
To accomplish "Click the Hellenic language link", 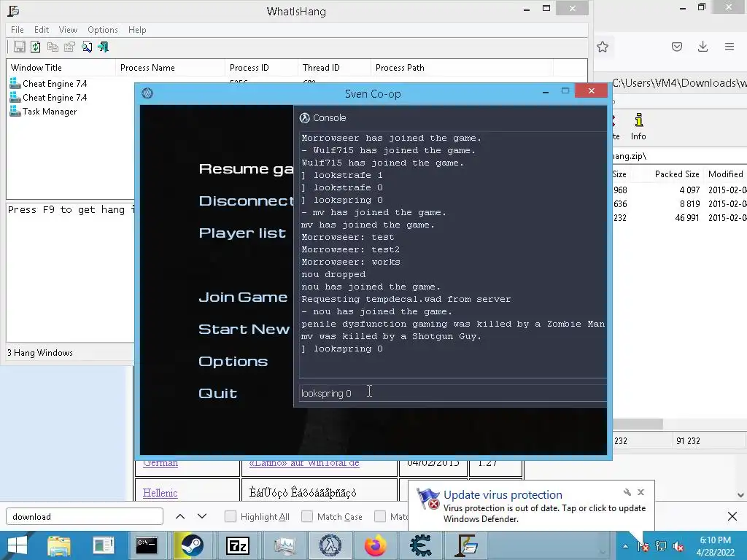I will pos(160,493).
